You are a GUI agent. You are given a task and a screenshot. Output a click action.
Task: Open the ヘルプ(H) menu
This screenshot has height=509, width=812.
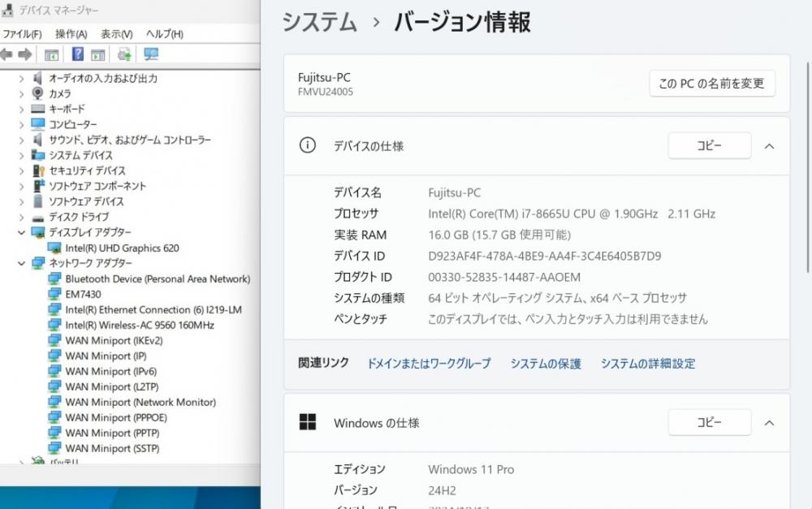pos(165,34)
